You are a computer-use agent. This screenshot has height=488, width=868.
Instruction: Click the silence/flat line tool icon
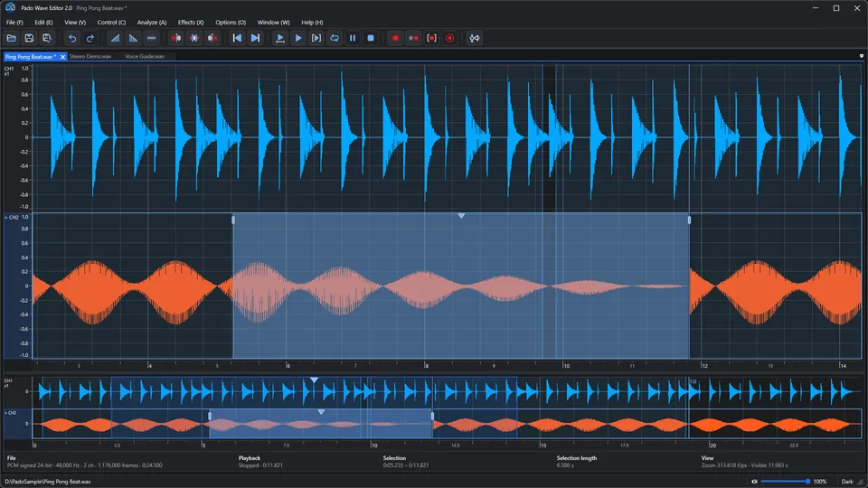click(x=151, y=38)
